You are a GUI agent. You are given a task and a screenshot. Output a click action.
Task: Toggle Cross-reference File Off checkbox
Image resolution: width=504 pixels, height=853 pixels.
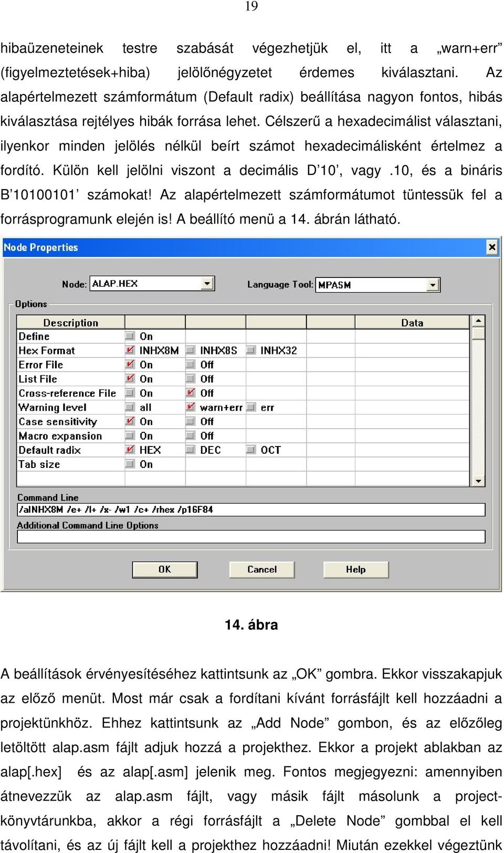click(x=191, y=393)
